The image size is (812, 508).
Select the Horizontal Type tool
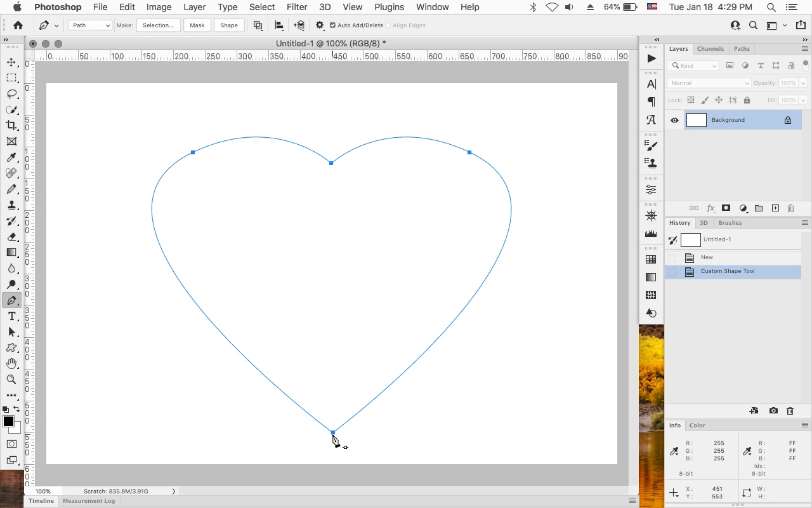tap(11, 316)
